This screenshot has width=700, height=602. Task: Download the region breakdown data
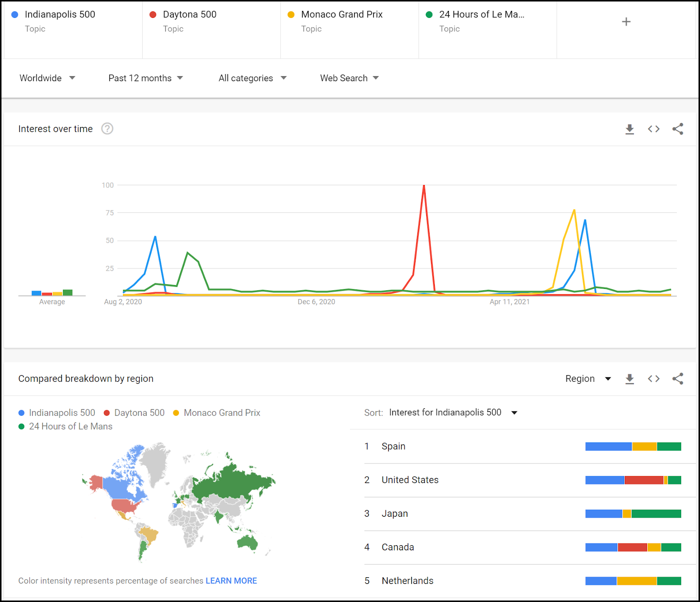[630, 379]
